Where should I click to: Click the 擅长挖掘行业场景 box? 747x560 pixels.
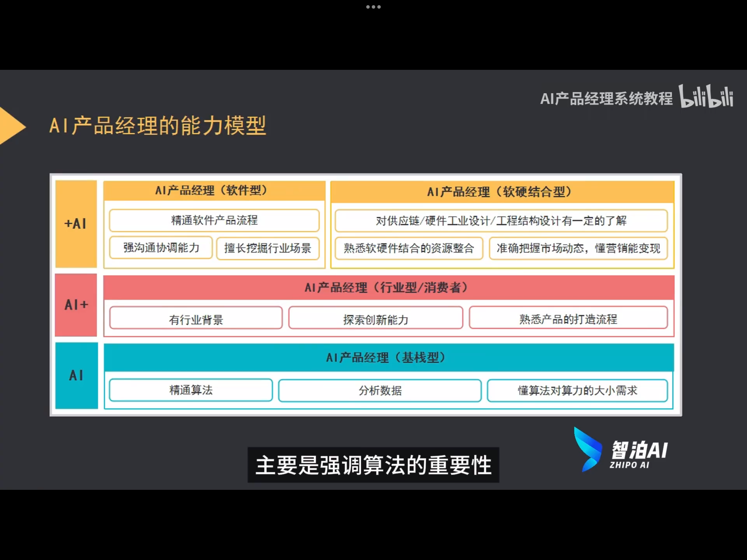[x=268, y=248]
